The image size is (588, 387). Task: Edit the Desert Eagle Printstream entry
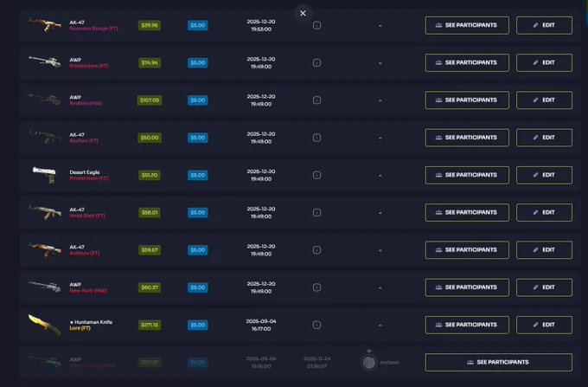pos(544,175)
